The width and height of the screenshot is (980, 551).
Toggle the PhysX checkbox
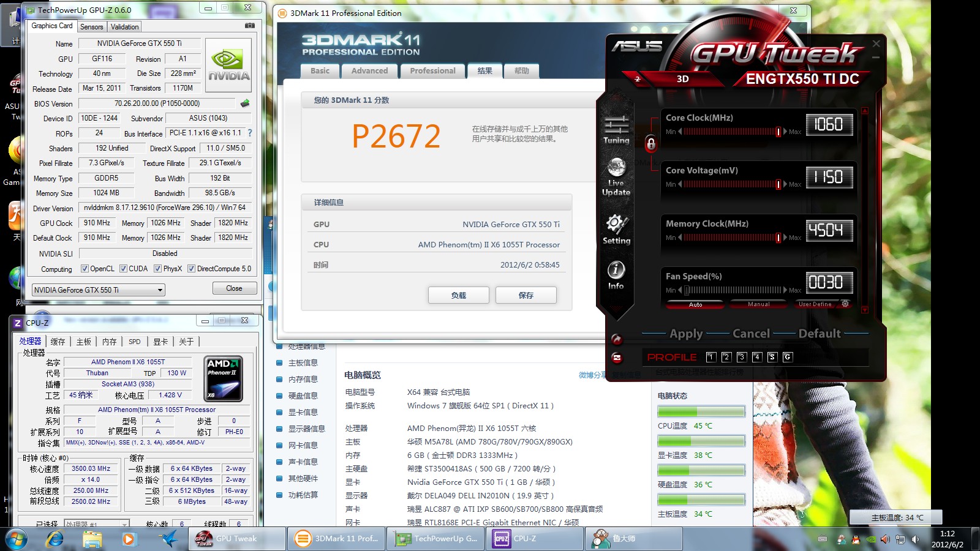[158, 269]
